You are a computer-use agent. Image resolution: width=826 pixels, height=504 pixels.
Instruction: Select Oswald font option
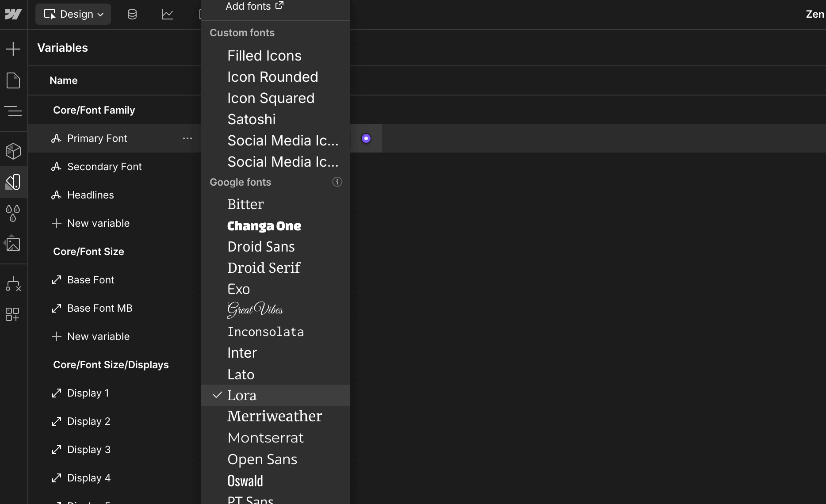[x=275, y=481]
